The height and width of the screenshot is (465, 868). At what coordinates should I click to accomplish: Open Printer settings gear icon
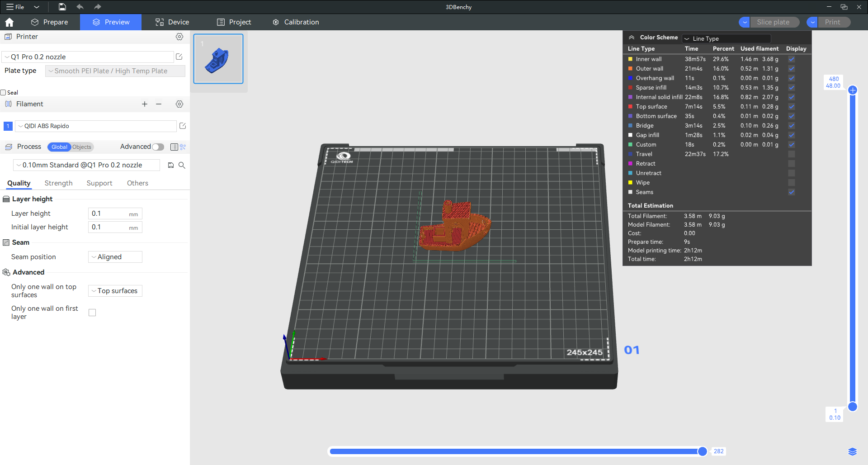179,37
